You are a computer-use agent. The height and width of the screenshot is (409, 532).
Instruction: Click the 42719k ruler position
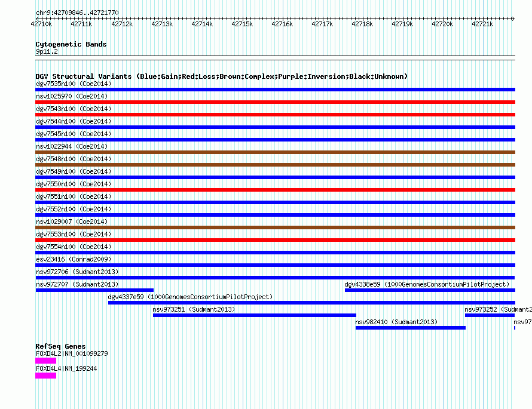tap(402, 24)
